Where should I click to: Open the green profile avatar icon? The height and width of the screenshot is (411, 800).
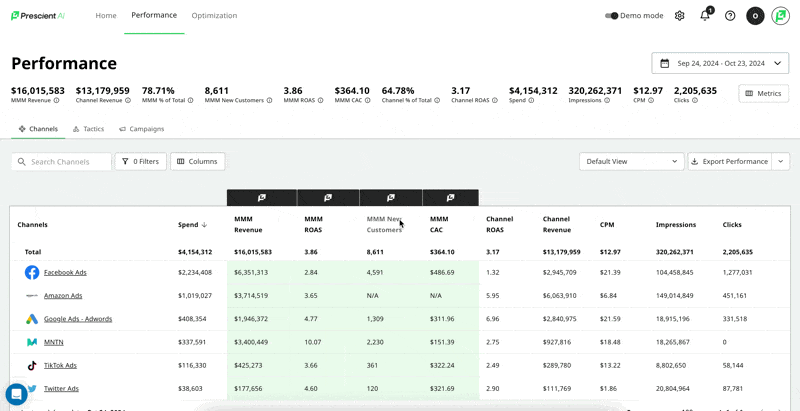pyautogui.click(x=780, y=16)
